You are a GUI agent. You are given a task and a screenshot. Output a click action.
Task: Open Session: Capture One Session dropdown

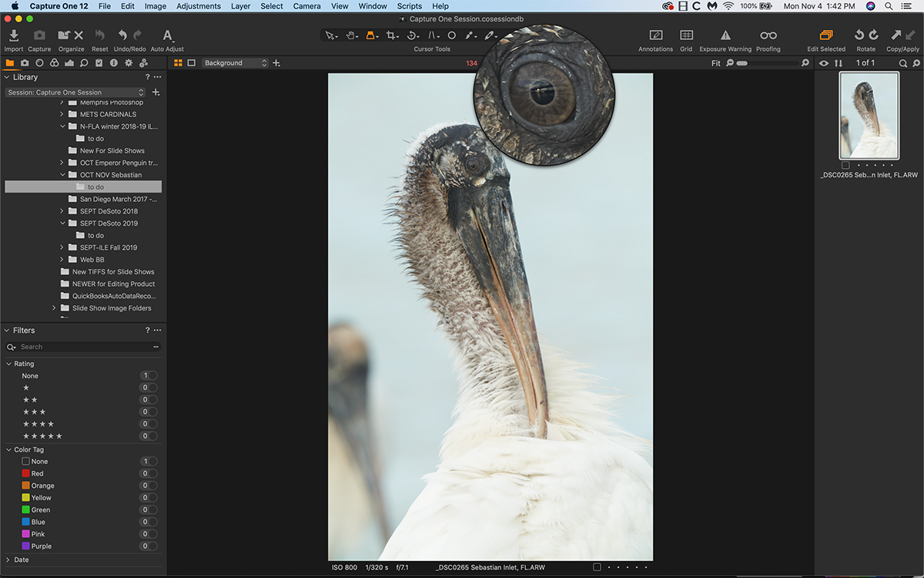tap(75, 92)
